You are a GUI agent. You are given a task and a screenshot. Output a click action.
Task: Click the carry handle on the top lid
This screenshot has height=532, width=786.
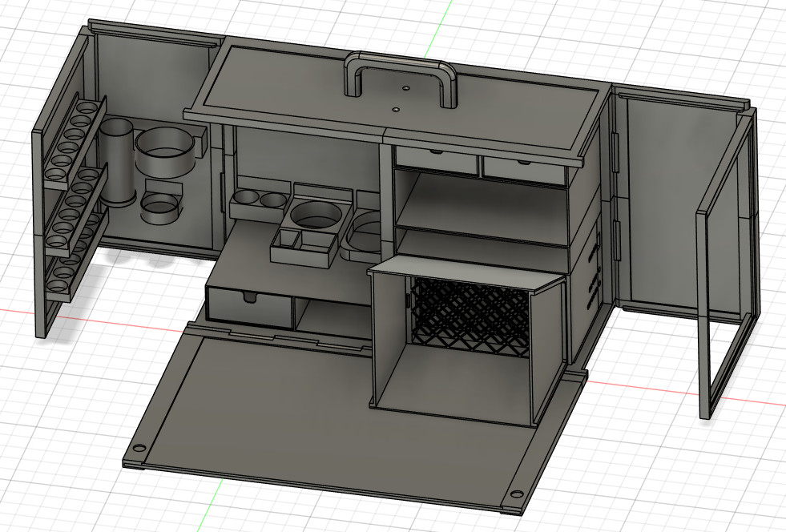click(x=400, y=66)
